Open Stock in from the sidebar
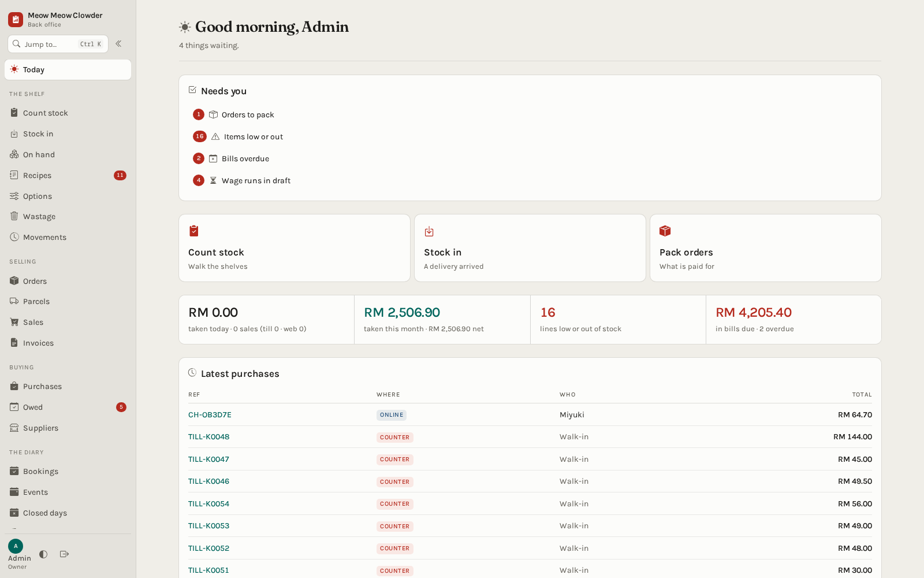The width and height of the screenshot is (924, 578). tap(68, 134)
